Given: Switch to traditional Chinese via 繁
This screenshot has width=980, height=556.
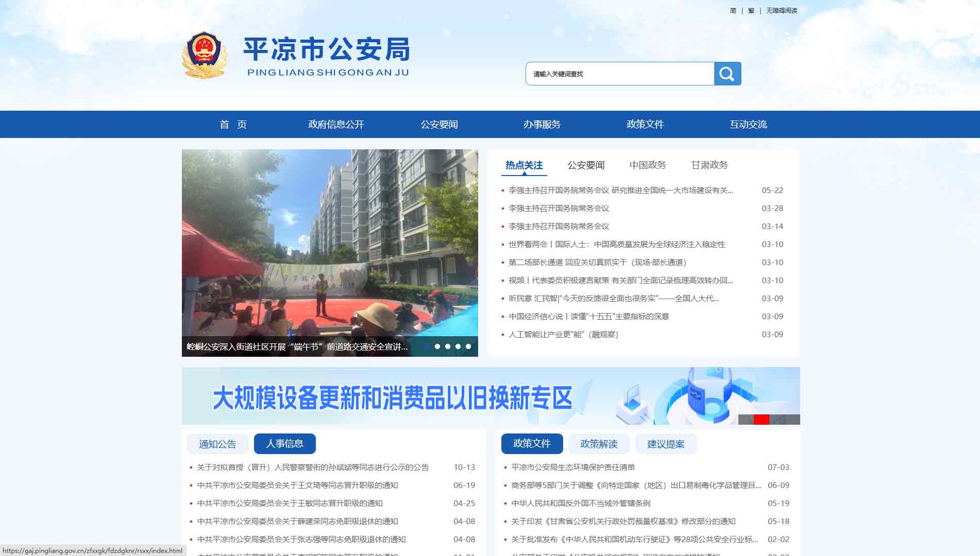Looking at the screenshot, I should (x=751, y=10).
